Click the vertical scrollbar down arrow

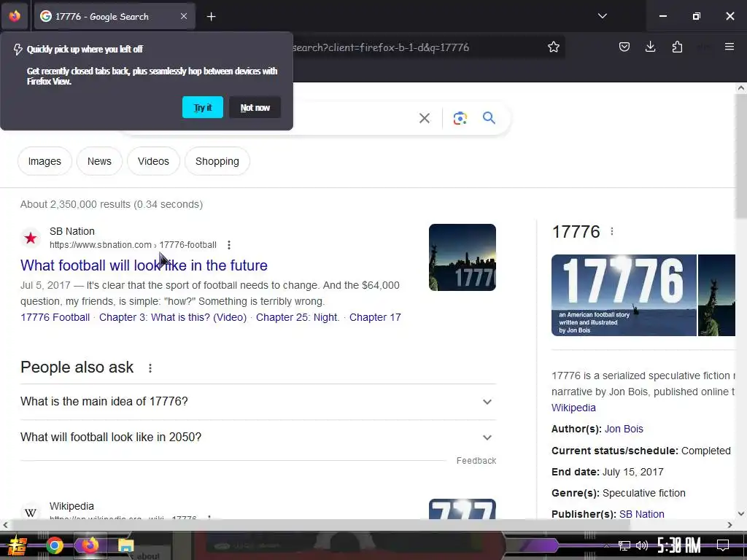(x=741, y=514)
